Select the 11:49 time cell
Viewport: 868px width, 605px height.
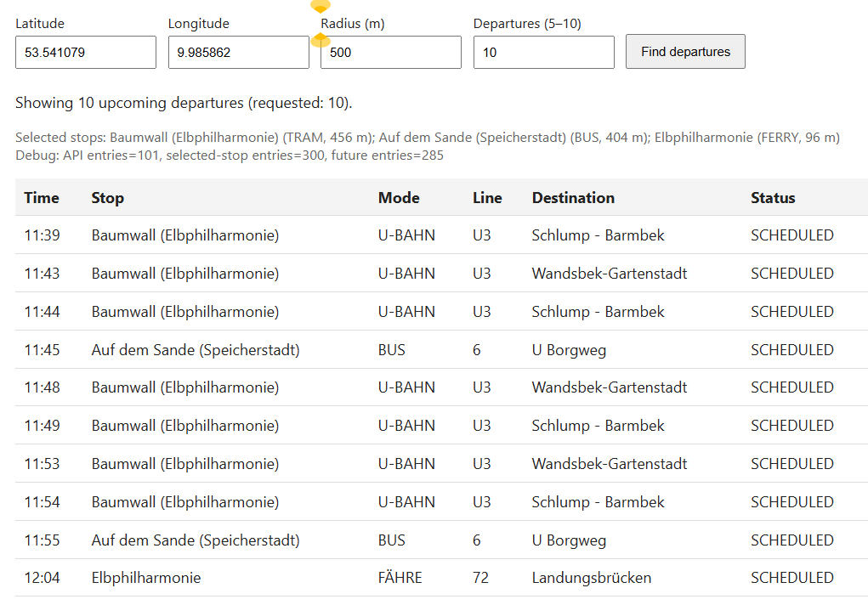pyautogui.click(x=42, y=426)
